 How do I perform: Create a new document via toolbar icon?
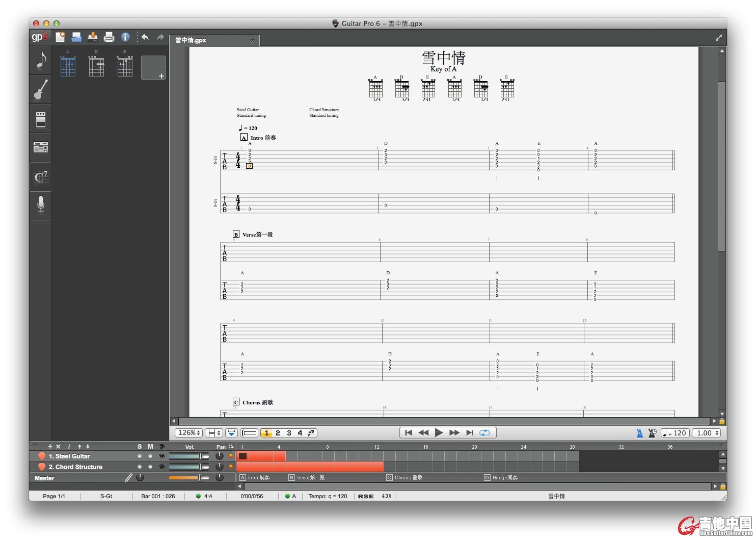60,37
